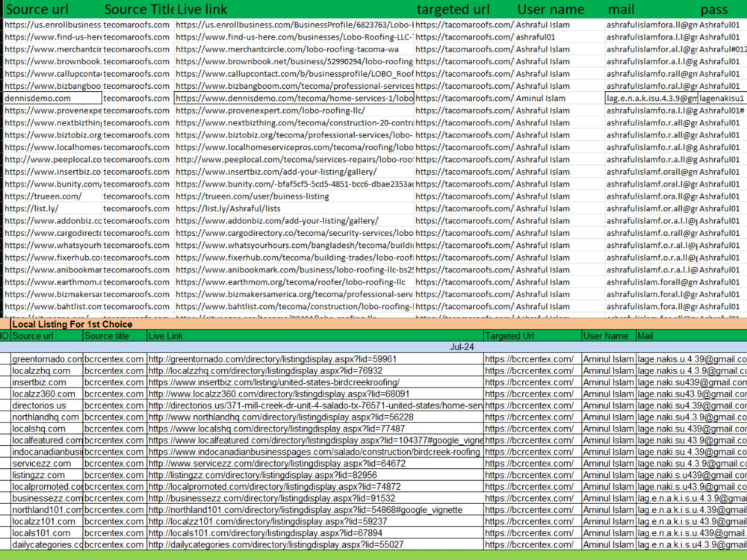Open the localzz360.com listingdisplay lid=68091 link
747x560 pixels.
pyautogui.click(x=279, y=394)
